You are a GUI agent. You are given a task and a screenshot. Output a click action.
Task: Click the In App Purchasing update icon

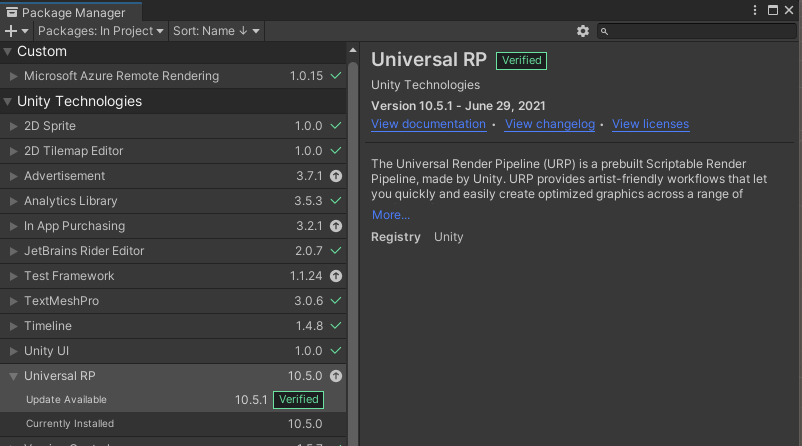(x=336, y=226)
